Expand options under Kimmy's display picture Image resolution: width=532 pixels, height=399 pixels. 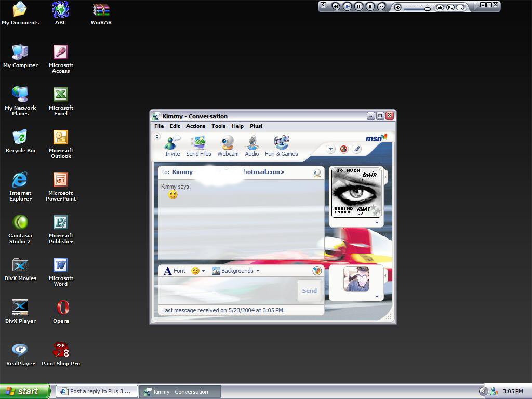[x=377, y=223]
